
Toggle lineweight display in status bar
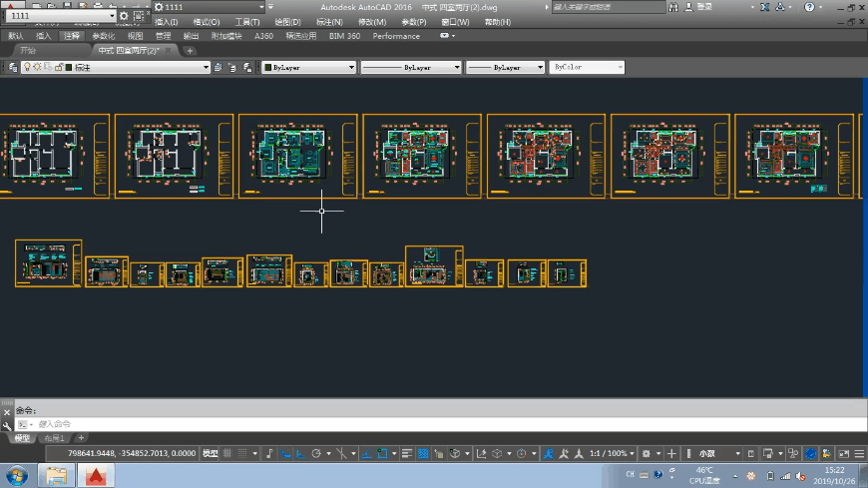point(407,454)
